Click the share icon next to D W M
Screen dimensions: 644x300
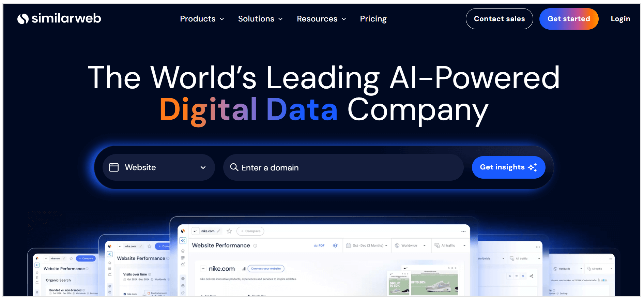[532, 276]
